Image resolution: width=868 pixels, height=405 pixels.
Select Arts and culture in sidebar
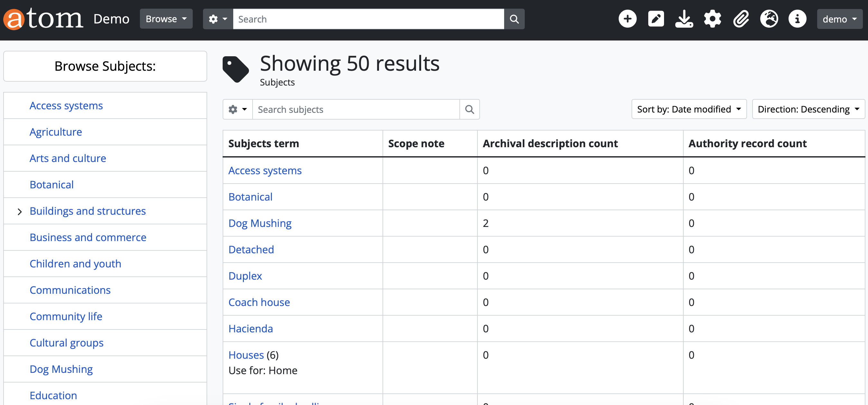(68, 158)
